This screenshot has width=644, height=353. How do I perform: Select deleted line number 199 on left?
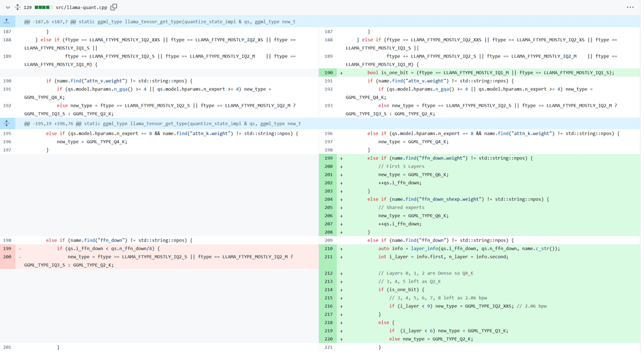pyautogui.click(x=7, y=248)
